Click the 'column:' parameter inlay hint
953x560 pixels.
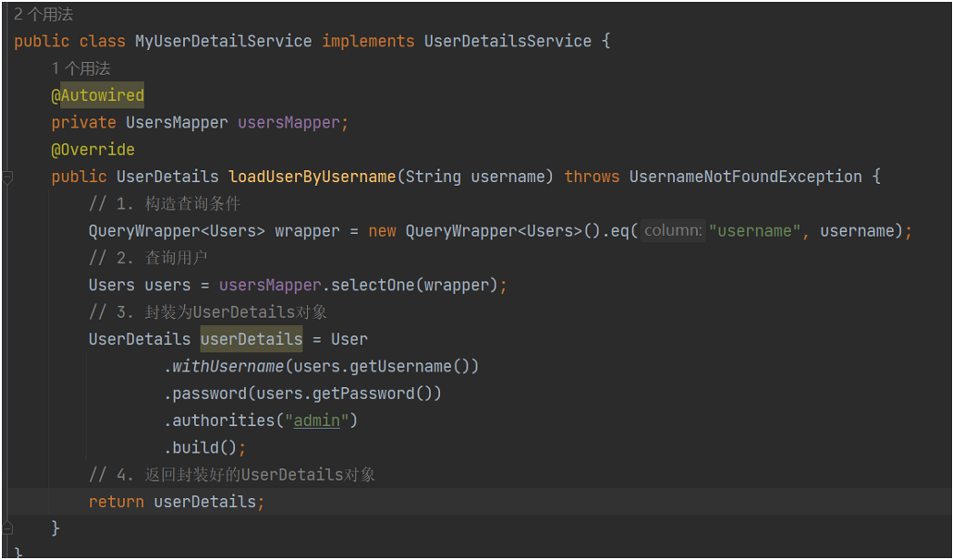(672, 230)
